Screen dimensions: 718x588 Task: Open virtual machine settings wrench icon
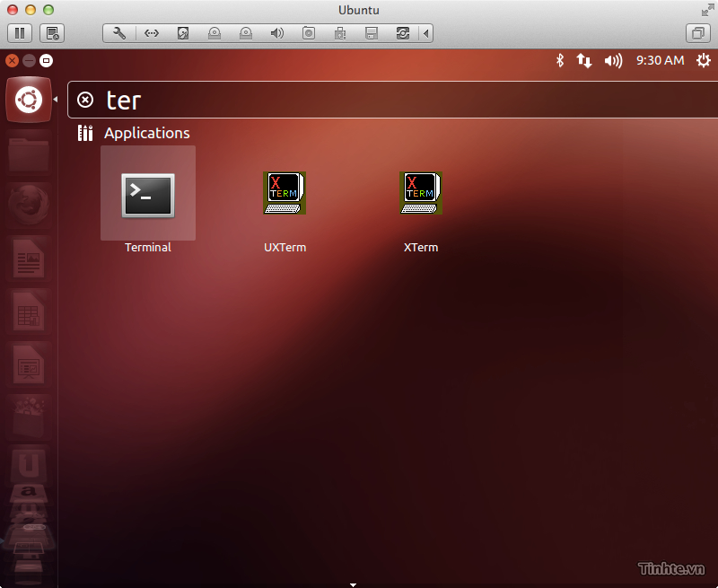tap(119, 33)
